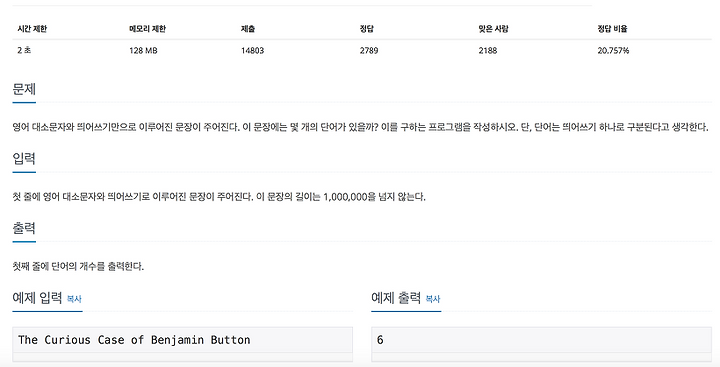Click the 출력 section heading
Viewport: 720px width, 367px height.
point(24,228)
